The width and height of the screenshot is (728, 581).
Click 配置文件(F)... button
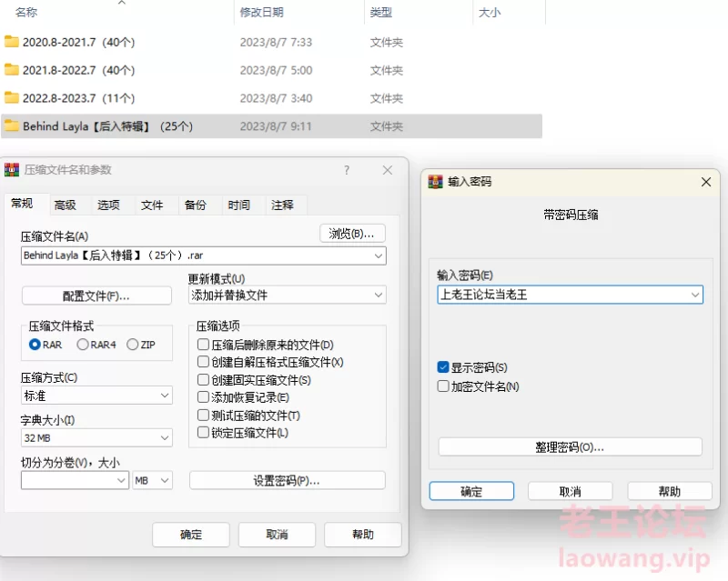tap(96, 296)
